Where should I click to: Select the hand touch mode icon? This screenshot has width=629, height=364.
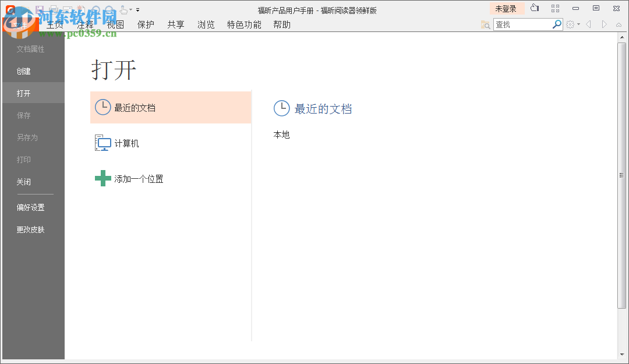(x=124, y=10)
